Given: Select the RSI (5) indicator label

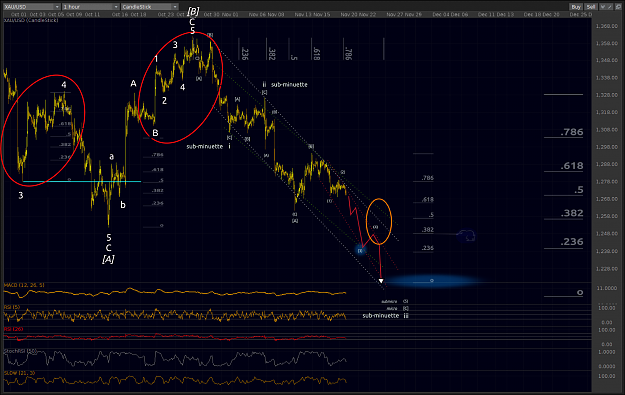Looking at the screenshot, I should click(x=12, y=307).
